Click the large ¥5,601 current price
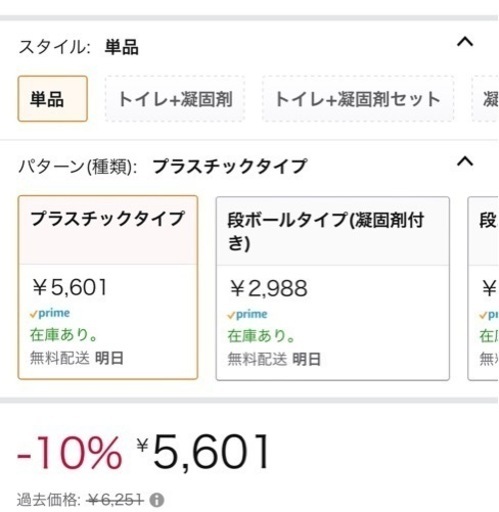Image resolution: width=499 pixels, height=512 pixels. point(203,452)
